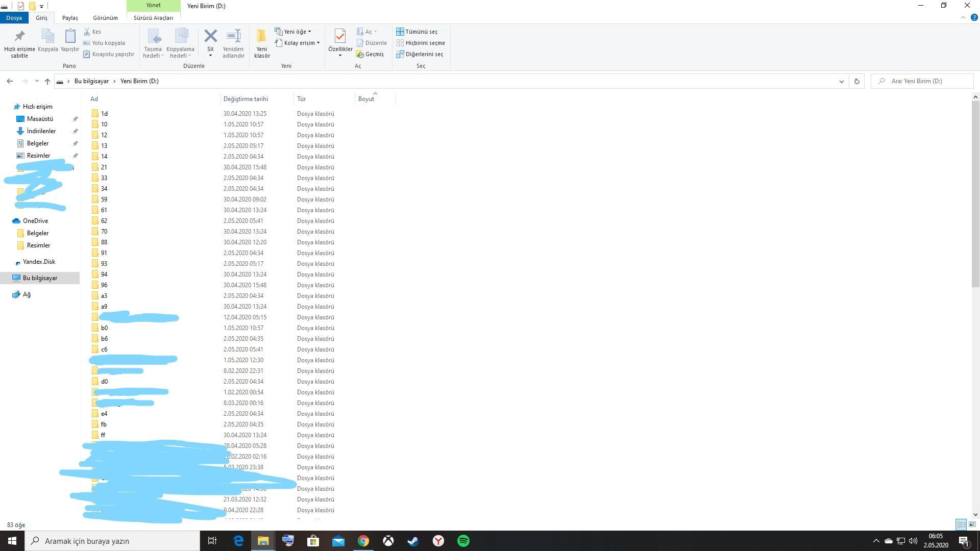
Task: Switch to large icons view toggle
Action: [x=972, y=524]
